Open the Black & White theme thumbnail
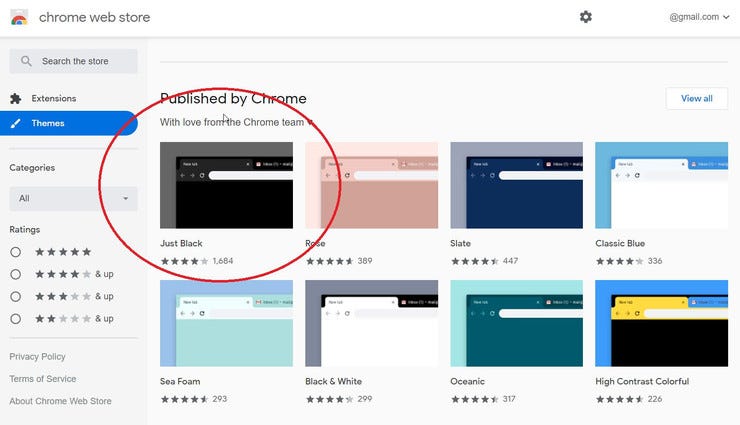Screen dimensions: 740x425 [x=371, y=323]
